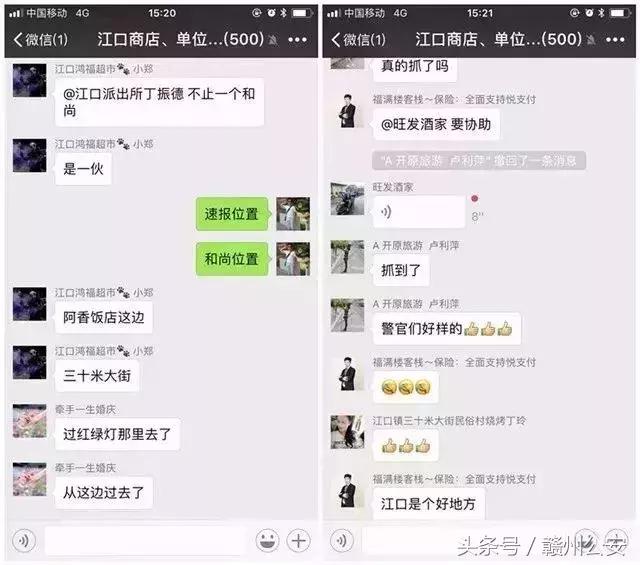Screen dimensions: 640x565
Task: Tap the message text field in left chat
Action: pyautogui.click(x=146, y=541)
